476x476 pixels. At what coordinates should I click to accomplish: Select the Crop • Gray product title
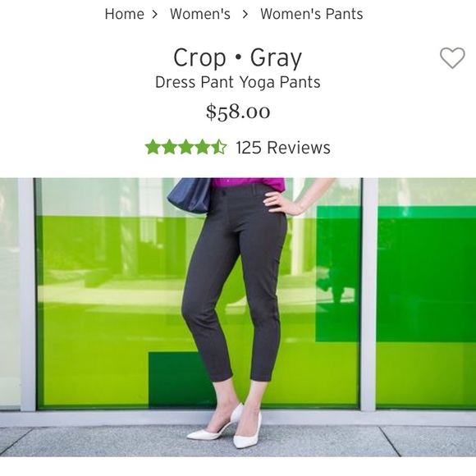tap(238, 57)
